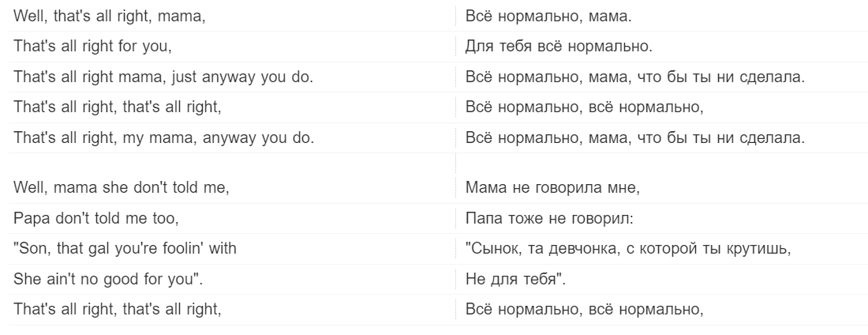Select the line "That's all right for you,"
The width and height of the screenshot is (868, 335).
[x=93, y=47]
